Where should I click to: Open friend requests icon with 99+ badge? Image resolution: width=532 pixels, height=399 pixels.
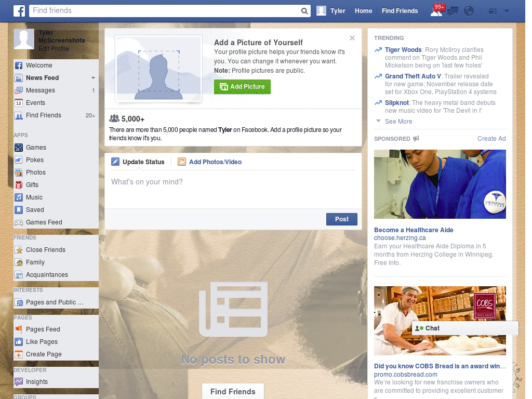pyautogui.click(x=437, y=10)
